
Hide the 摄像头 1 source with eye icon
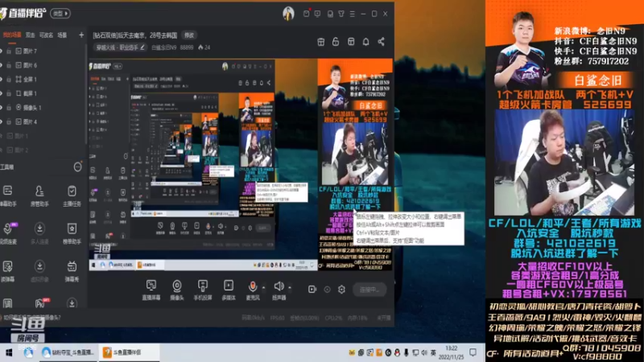click(2, 108)
